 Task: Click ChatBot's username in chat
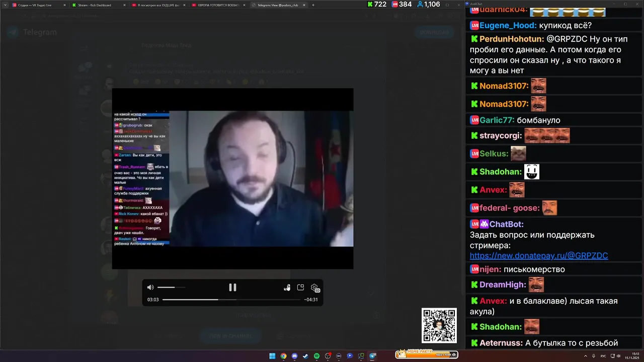tap(506, 224)
